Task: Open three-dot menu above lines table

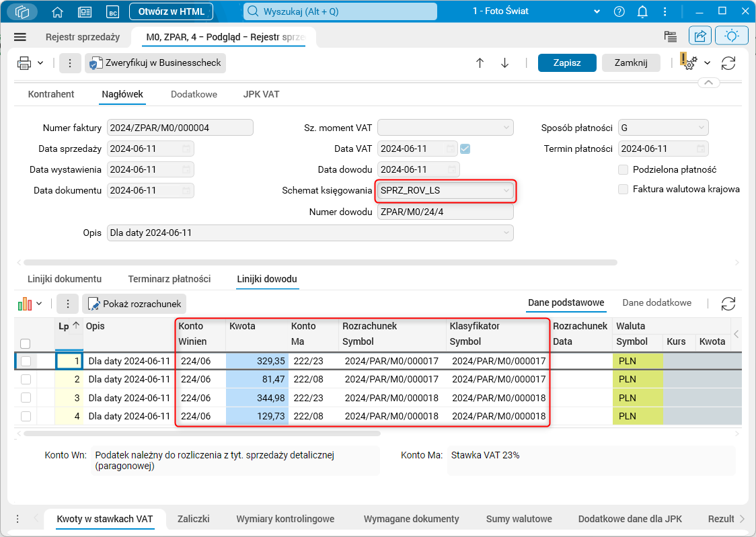Action: click(x=67, y=304)
